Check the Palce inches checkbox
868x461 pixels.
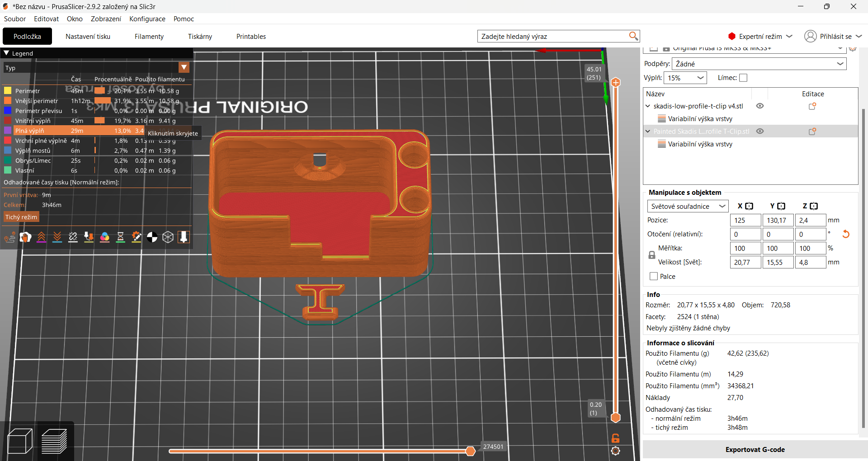(x=654, y=276)
